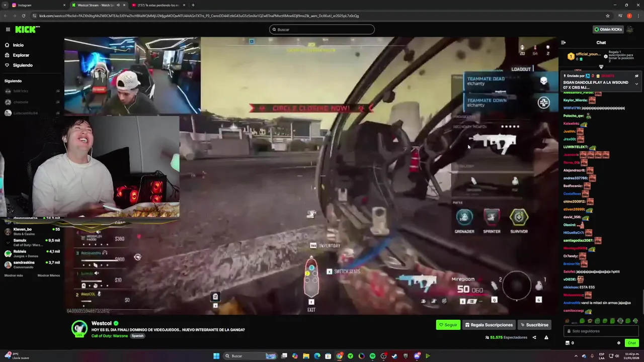644x362 pixels.
Task: Collapse the chat panel with arrow icon
Action: pyautogui.click(x=563, y=43)
